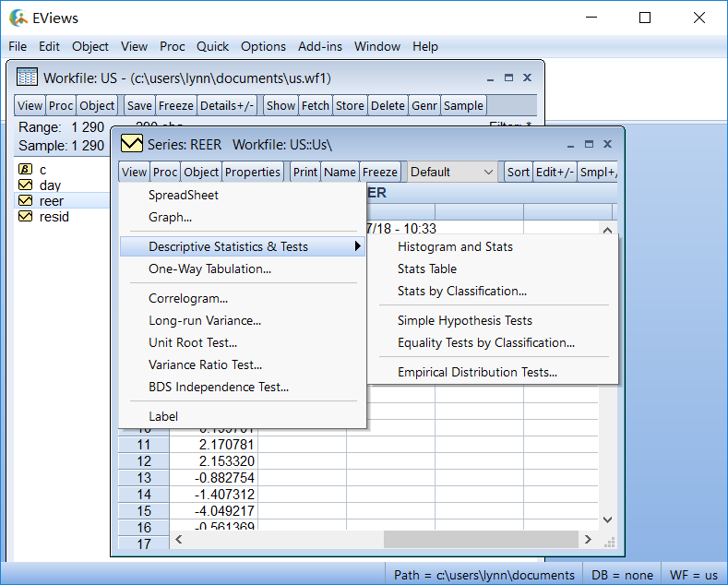Open the Options menu
Viewport: 728px width, 585px height.
(x=263, y=46)
